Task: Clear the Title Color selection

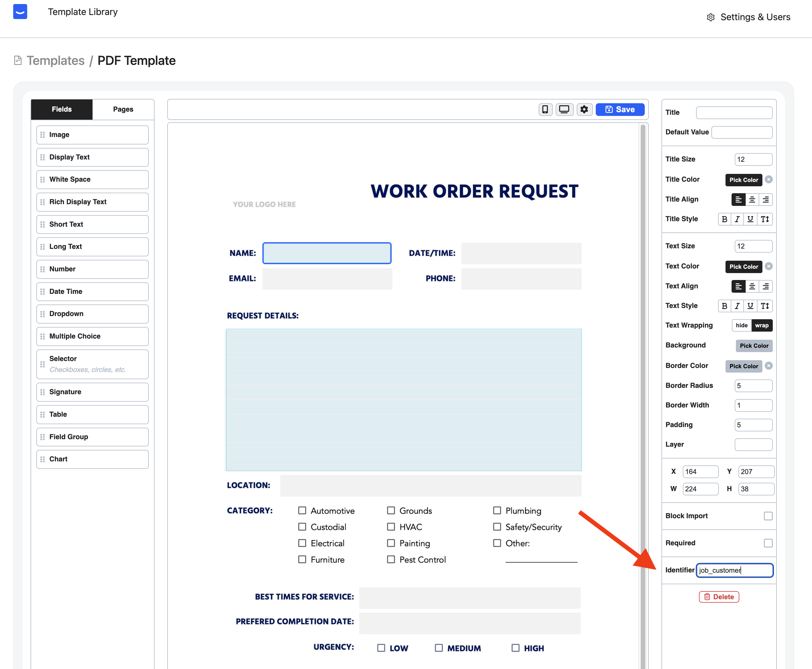Action: click(x=768, y=180)
